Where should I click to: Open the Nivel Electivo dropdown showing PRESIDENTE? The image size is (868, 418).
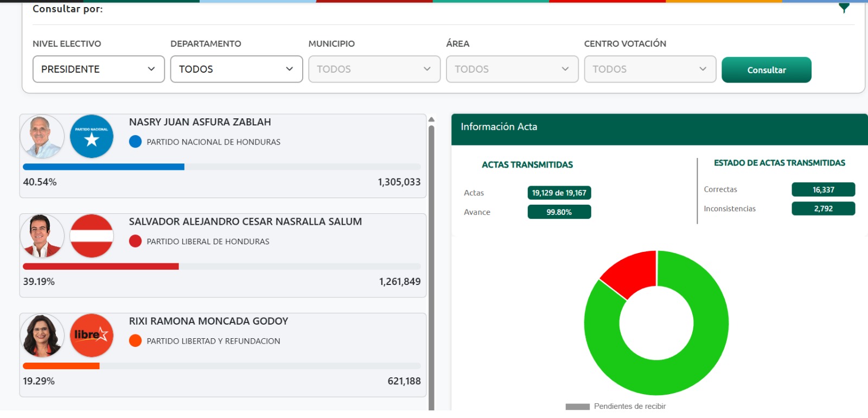(x=99, y=69)
